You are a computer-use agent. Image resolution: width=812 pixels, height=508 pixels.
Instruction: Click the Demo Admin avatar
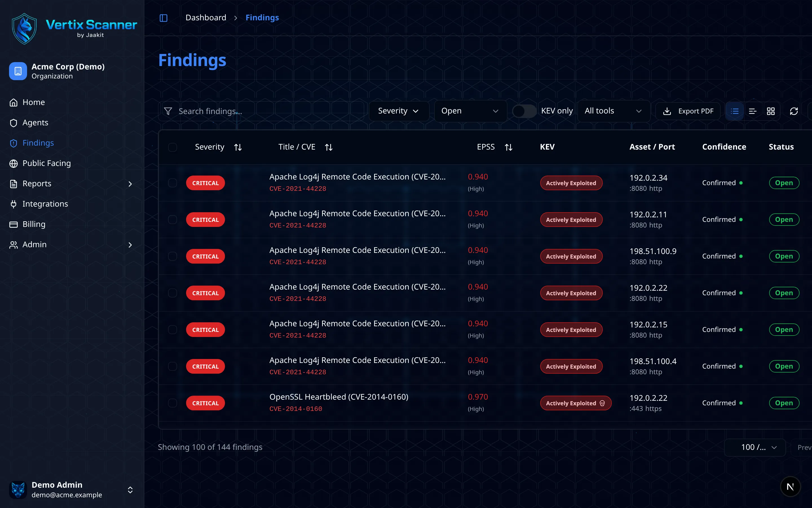pos(18,490)
